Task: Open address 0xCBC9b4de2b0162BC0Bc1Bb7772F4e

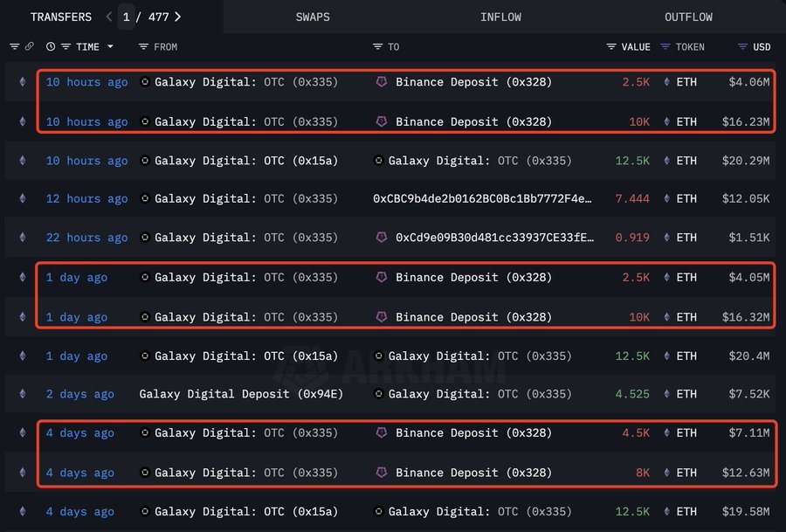Action: pyautogui.click(x=482, y=199)
